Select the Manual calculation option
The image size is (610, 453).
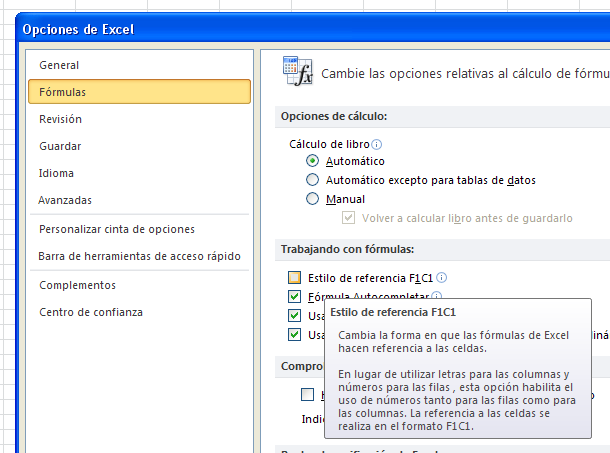pyautogui.click(x=312, y=199)
